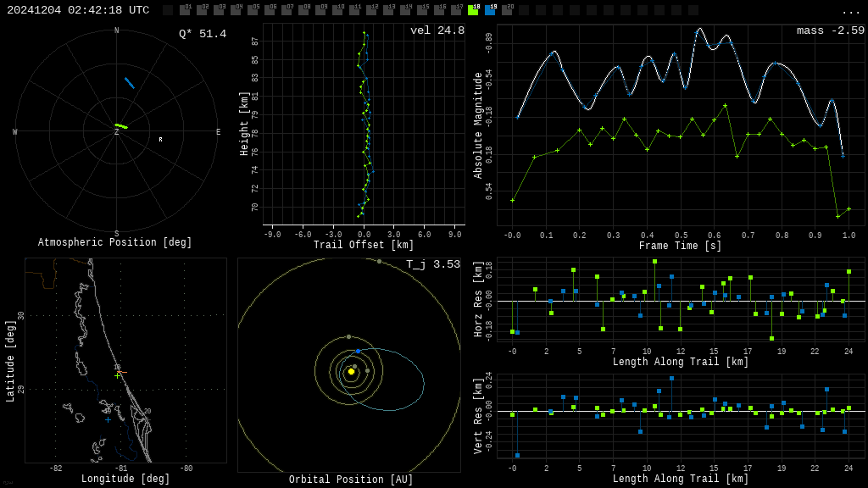Select the green station 18 square
The image size is (868, 488).
[x=473, y=10]
